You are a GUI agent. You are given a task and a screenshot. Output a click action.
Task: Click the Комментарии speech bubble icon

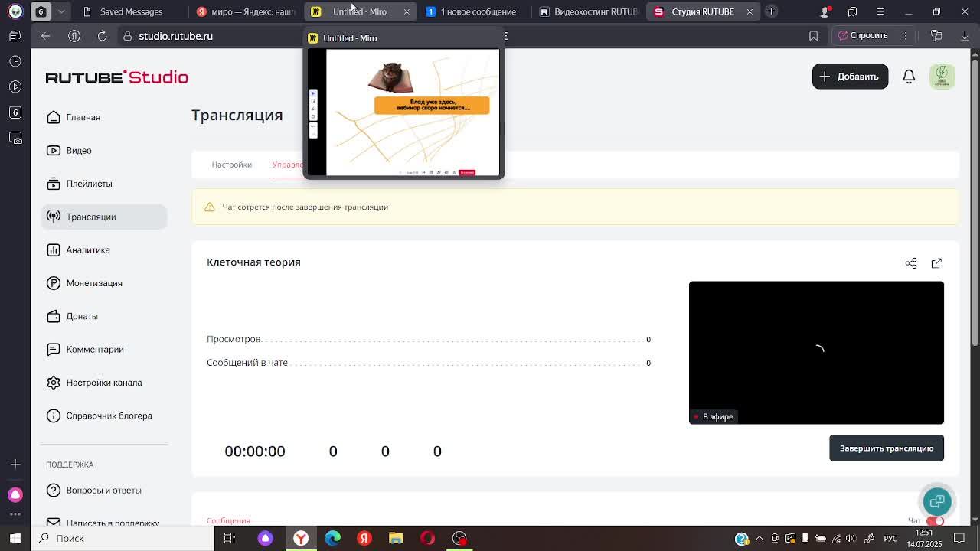pyautogui.click(x=54, y=349)
